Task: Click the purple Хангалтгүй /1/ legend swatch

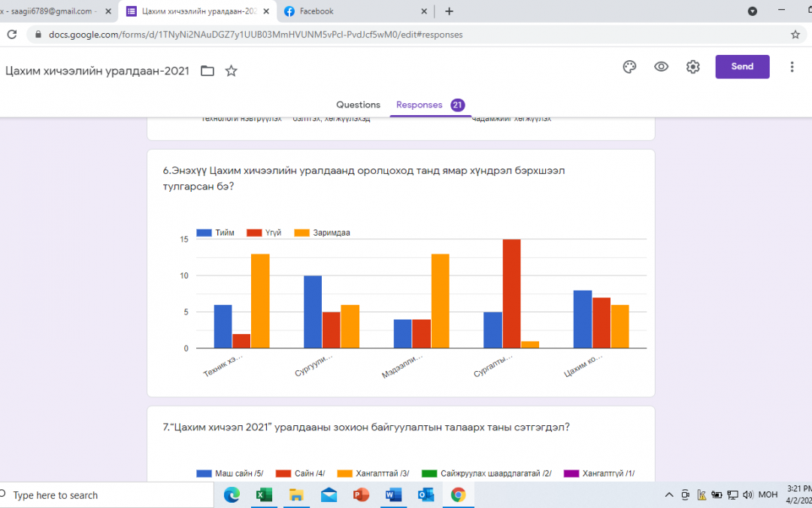Action: pyautogui.click(x=571, y=473)
